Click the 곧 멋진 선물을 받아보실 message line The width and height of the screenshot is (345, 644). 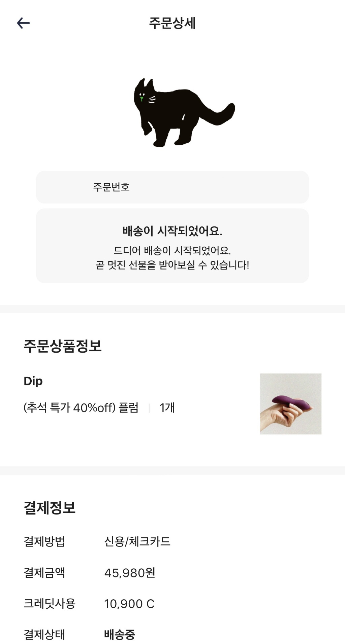pos(172,265)
